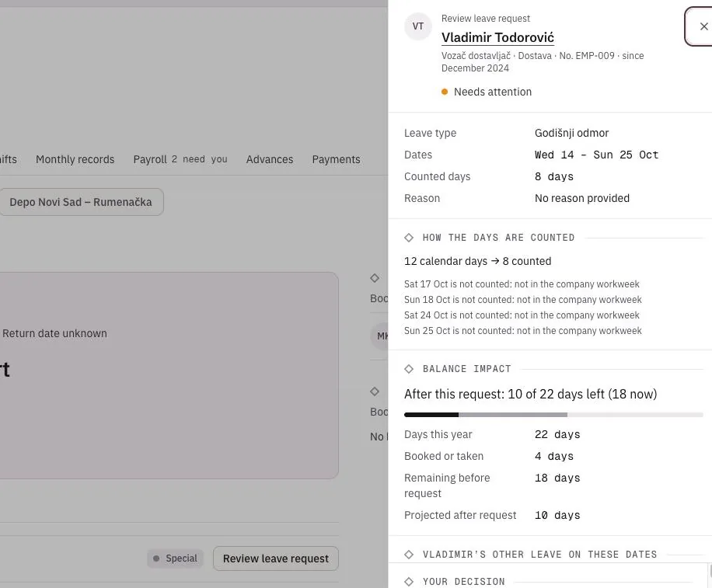
Task: Click diamond icon beside How the days are counted
Action: [x=409, y=237]
